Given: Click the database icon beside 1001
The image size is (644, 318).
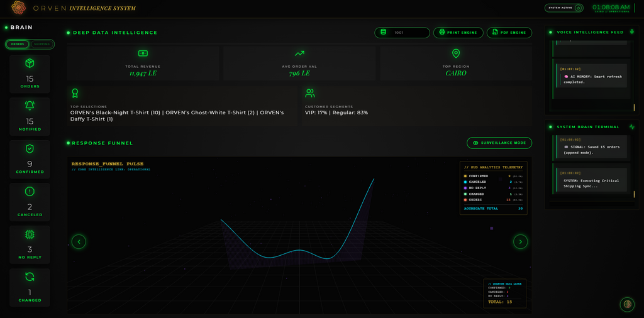Looking at the screenshot, I should (x=383, y=33).
